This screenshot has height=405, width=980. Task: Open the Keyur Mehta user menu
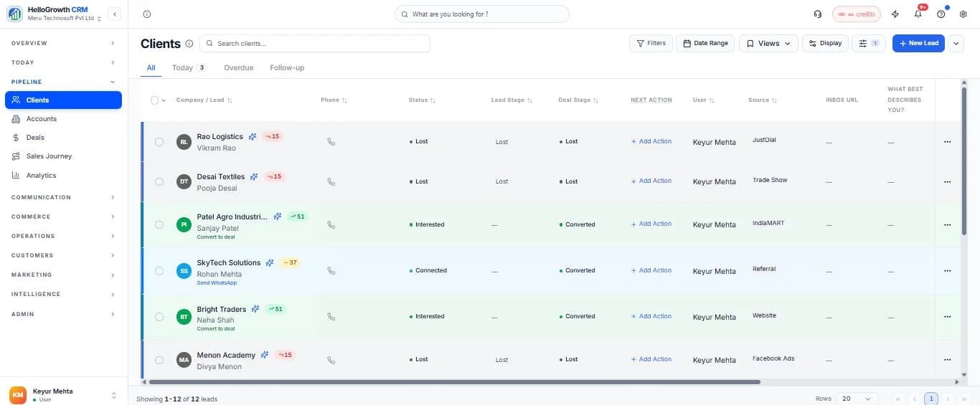click(x=63, y=395)
